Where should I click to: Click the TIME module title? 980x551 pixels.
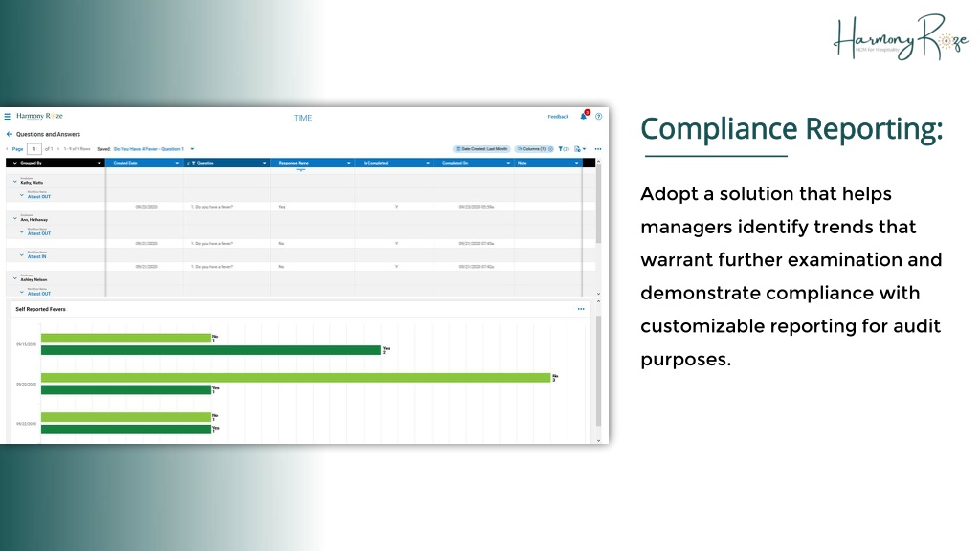pyautogui.click(x=303, y=118)
